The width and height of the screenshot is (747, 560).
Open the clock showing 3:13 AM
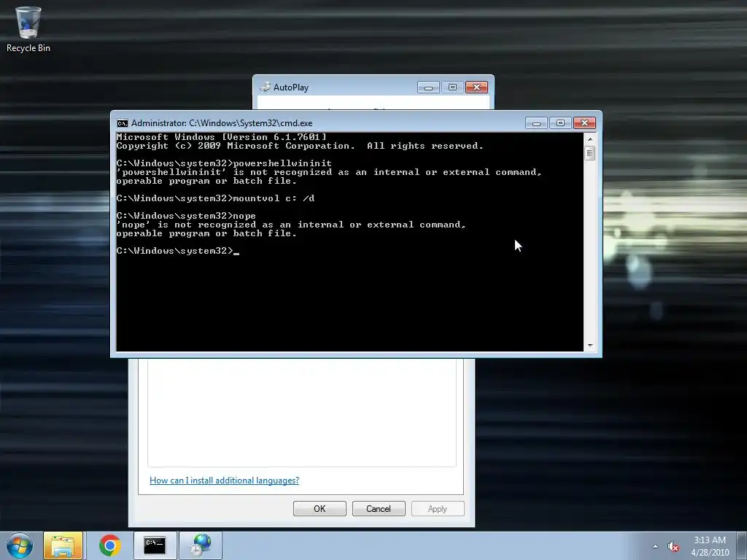click(710, 546)
